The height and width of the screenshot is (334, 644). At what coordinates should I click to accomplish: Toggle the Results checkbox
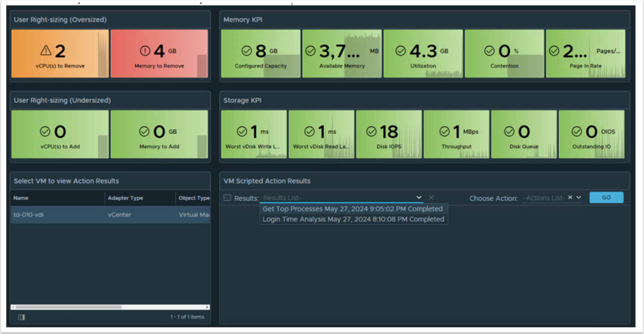[x=227, y=198]
